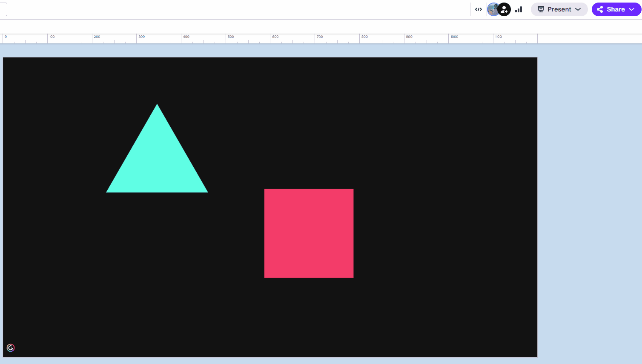Click the circular logo in canvas corner

[x=11, y=348]
